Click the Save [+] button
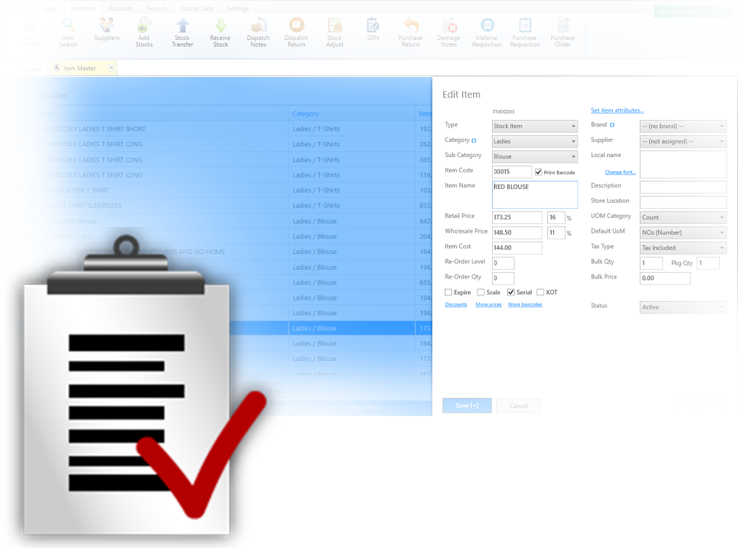 click(467, 405)
